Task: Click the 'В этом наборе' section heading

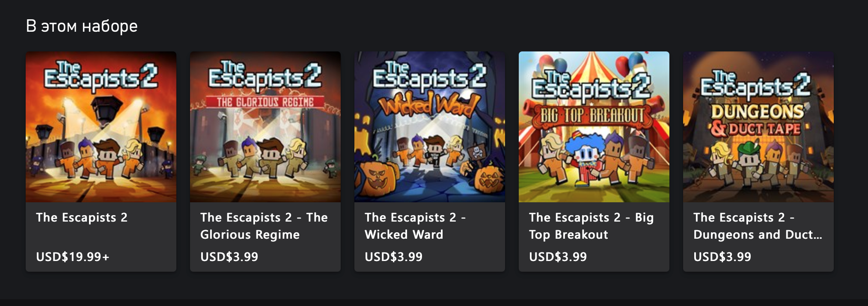Action: point(82,26)
